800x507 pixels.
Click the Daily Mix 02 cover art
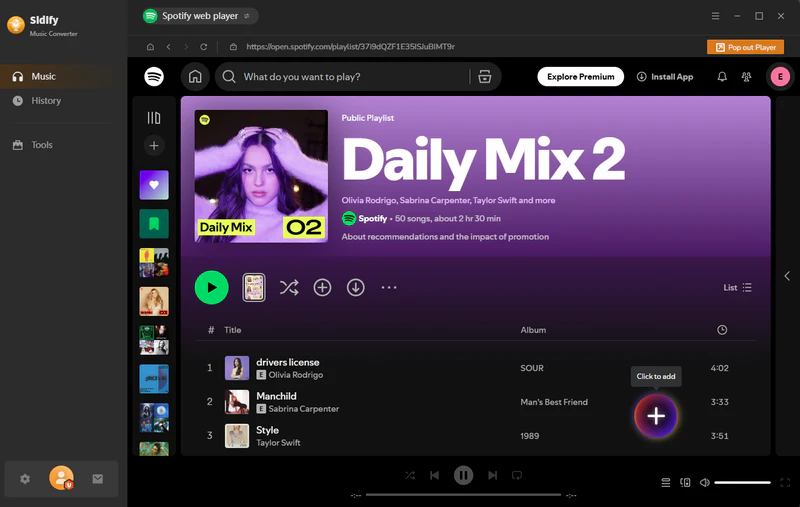[x=261, y=176]
